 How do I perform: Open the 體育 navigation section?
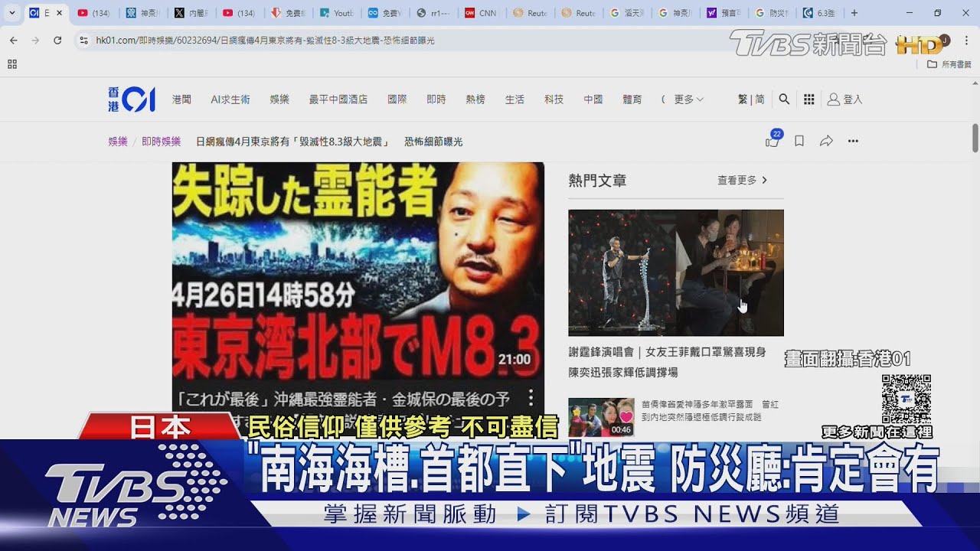pos(632,99)
